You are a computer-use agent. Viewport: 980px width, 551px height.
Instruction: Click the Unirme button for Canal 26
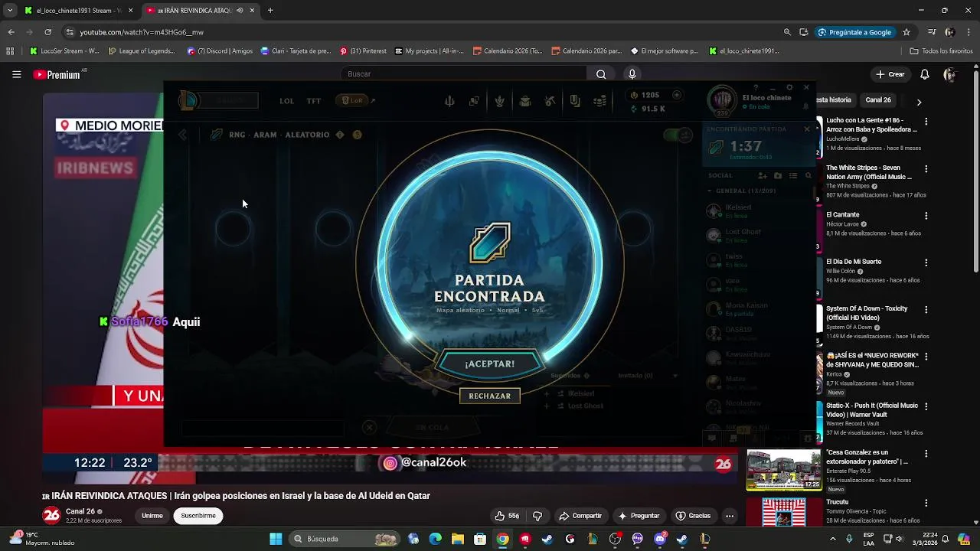pos(152,516)
